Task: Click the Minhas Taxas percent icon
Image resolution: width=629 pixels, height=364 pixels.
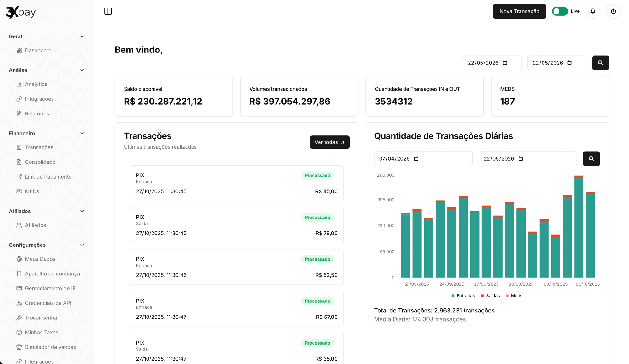Action: click(x=19, y=333)
